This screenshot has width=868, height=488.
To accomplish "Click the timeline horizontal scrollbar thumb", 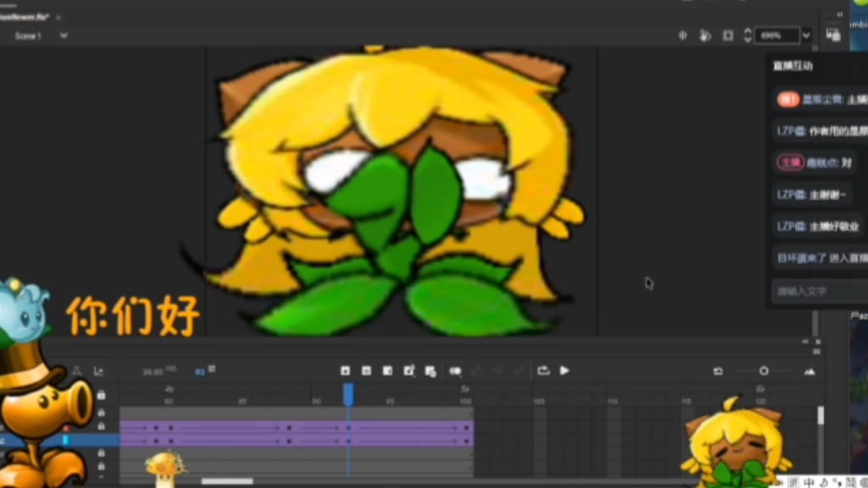I will 227,481.
